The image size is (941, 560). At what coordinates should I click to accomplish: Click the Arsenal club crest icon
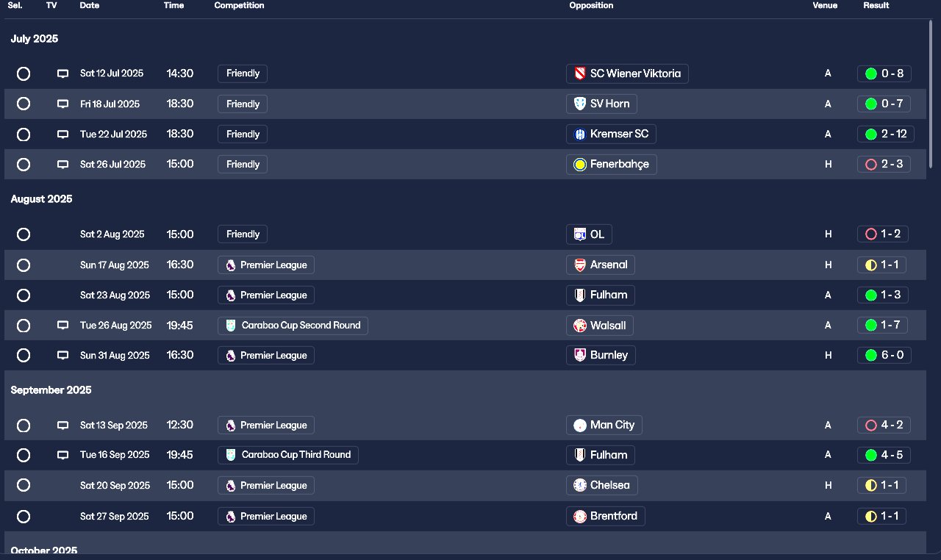click(580, 265)
